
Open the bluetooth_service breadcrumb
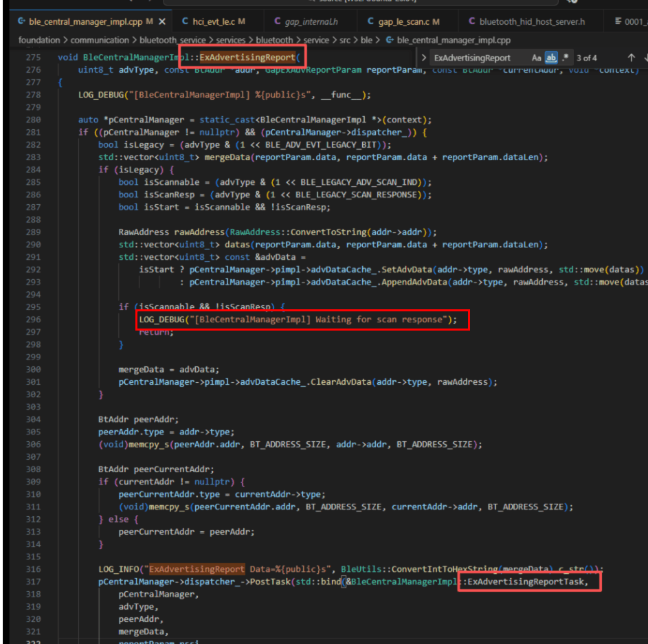172,40
